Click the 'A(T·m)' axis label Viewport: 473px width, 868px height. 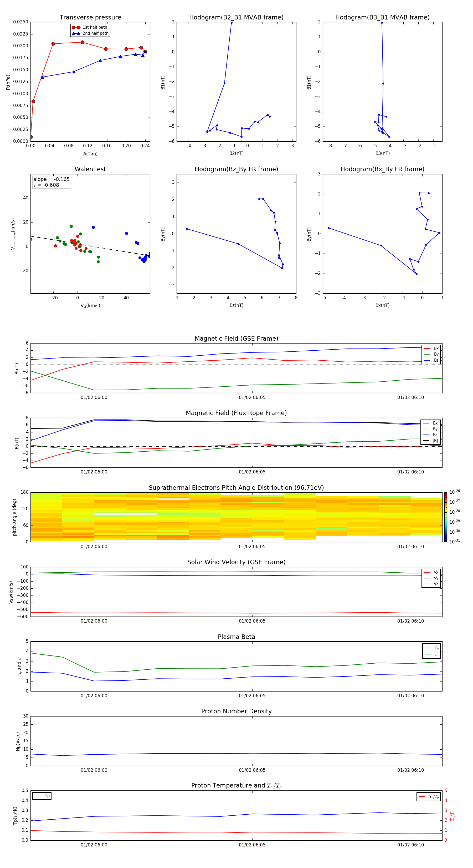point(90,154)
